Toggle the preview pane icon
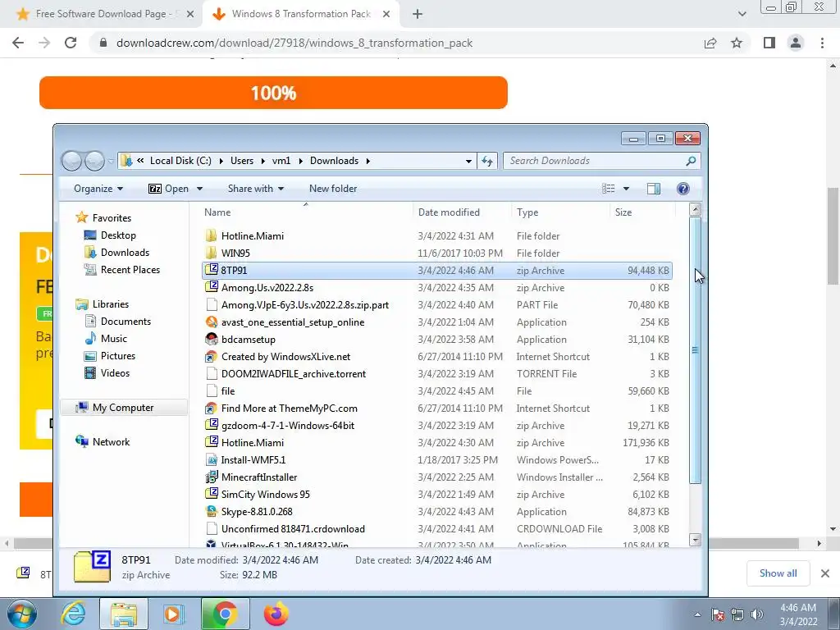This screenshot has height=630, width=840. pyautogui.click(x=654, y=189)
